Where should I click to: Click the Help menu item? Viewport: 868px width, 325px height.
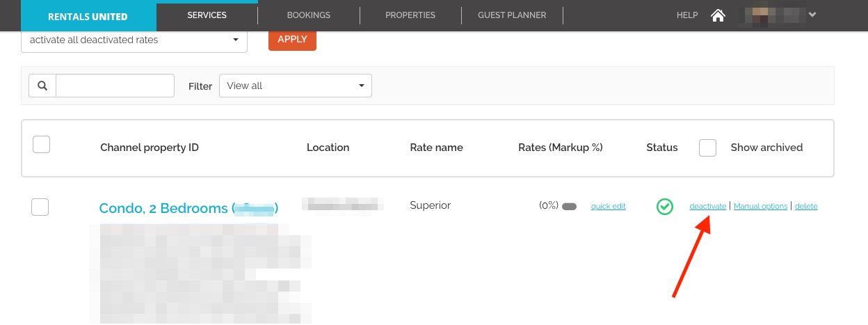coord(687,15)
